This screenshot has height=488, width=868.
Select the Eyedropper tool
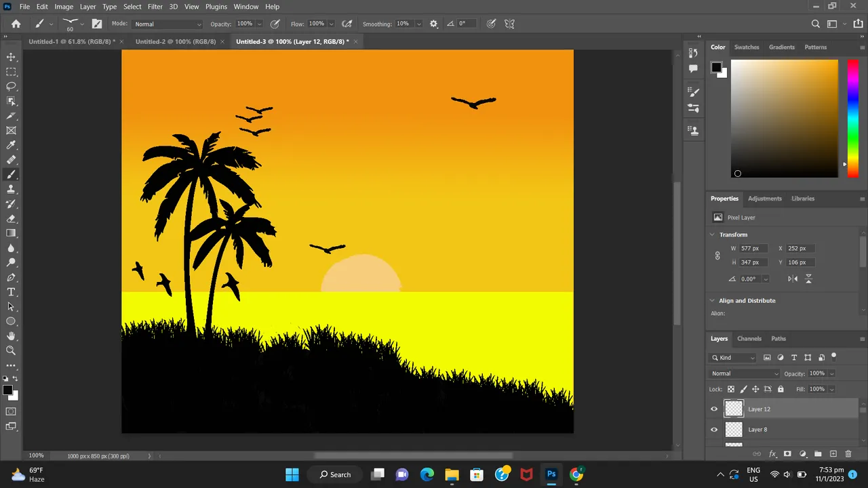click(x=11, y=145)
